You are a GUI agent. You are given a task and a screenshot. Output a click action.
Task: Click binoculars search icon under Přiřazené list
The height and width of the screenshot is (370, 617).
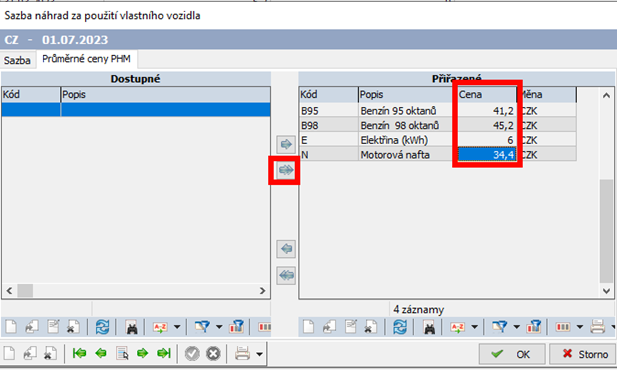429,327
